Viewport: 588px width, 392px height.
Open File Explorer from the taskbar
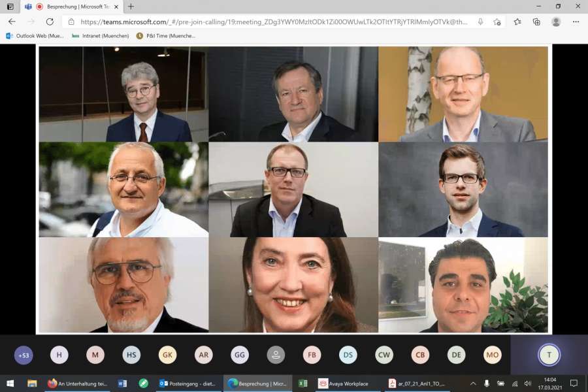[x=32, y=384]
